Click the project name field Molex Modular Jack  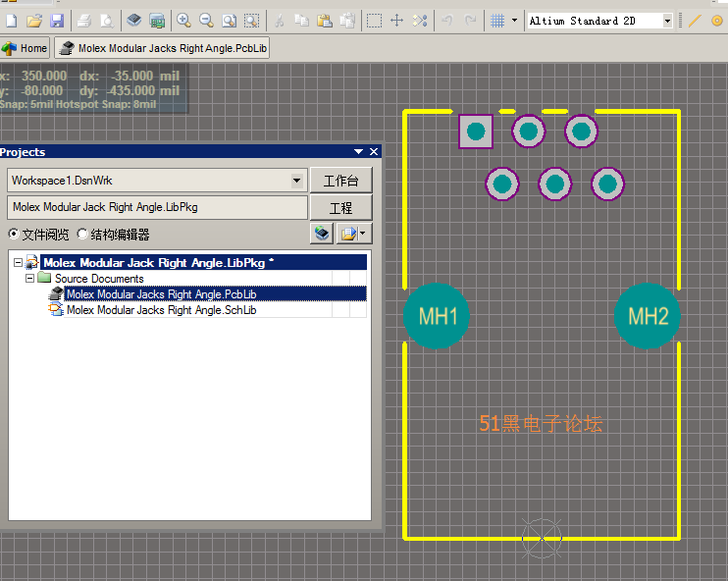pyautogui.click(x=157, y=207)
